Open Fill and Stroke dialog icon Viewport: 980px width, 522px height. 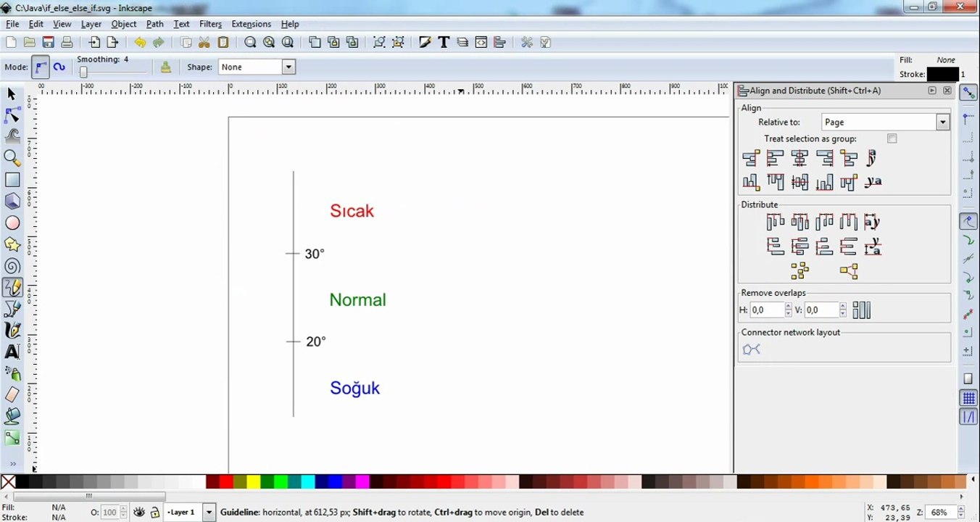(425, 43)
